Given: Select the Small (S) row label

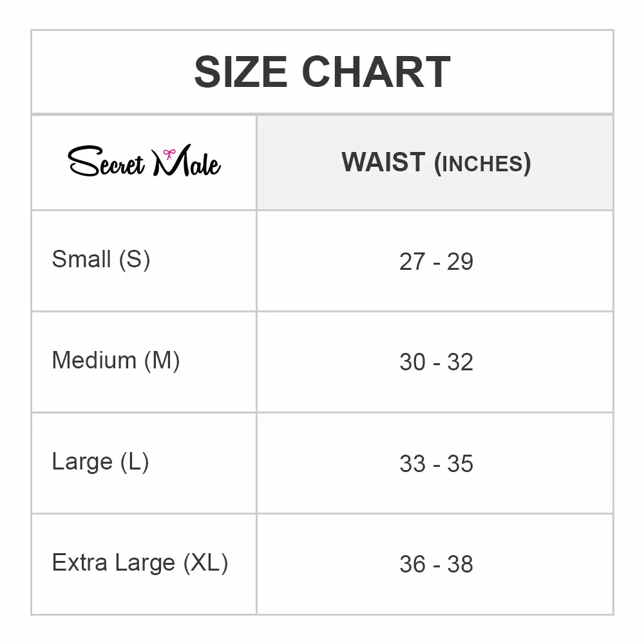Looking at the screenshot, I should click(x=101, y=259).
